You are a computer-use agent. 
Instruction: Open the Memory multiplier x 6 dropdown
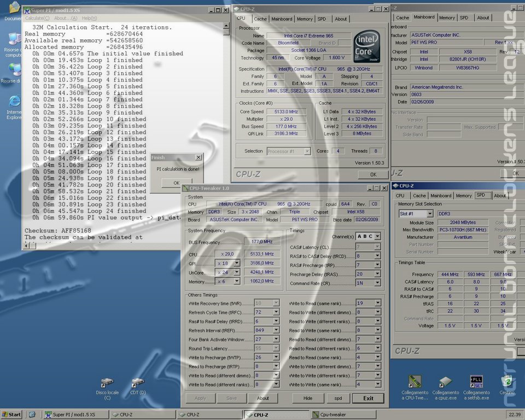tap(237, 281)
